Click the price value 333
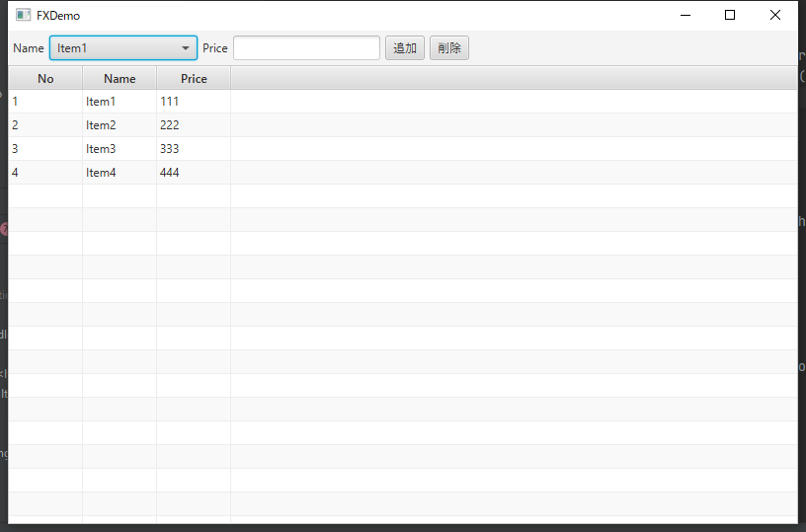 point(194,149)
